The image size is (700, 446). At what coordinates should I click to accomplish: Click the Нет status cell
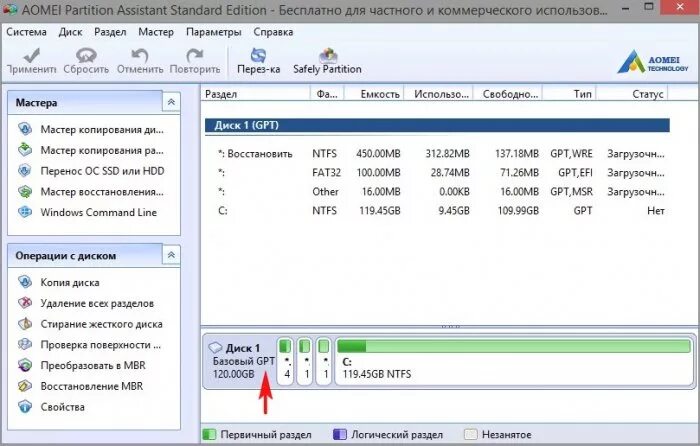tap(656, 211)
